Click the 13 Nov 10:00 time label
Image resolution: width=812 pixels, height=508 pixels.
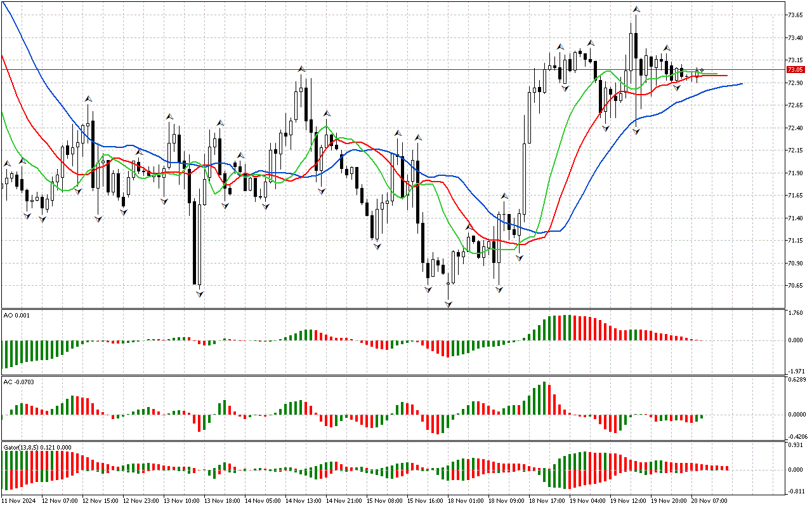(x=181, y=500)
